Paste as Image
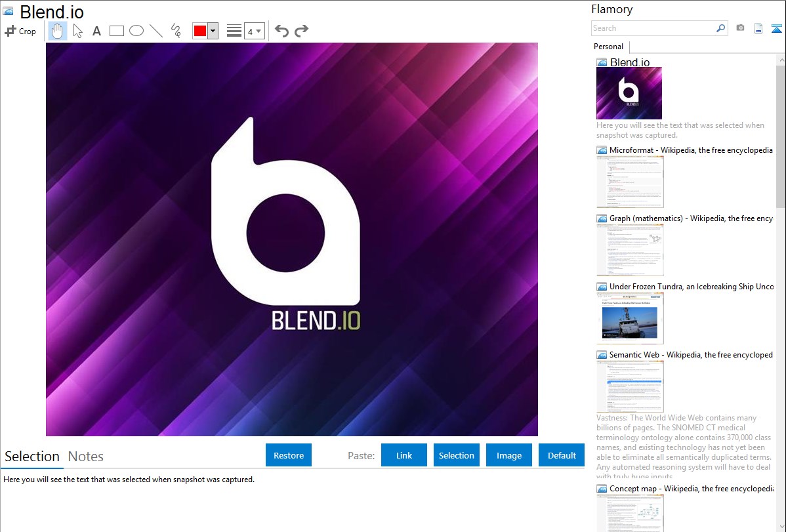786x532 pixels. coord(508,455)
